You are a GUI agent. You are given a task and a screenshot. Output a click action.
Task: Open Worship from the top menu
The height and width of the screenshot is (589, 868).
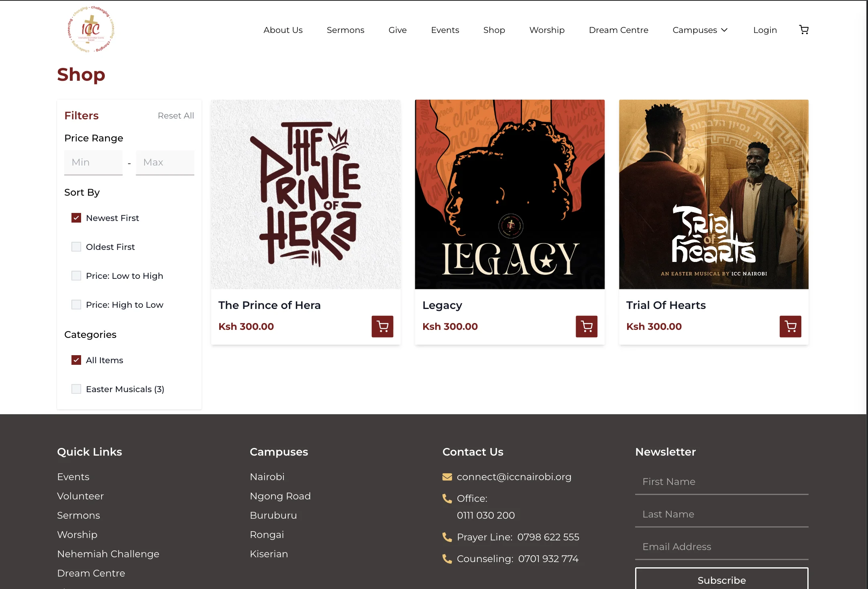point(547,30)
